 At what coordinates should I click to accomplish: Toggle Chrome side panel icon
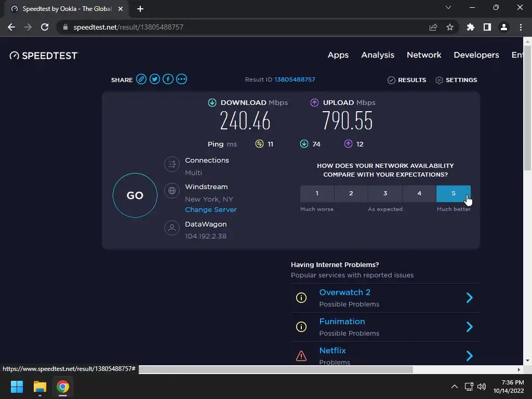coord(487,27)
